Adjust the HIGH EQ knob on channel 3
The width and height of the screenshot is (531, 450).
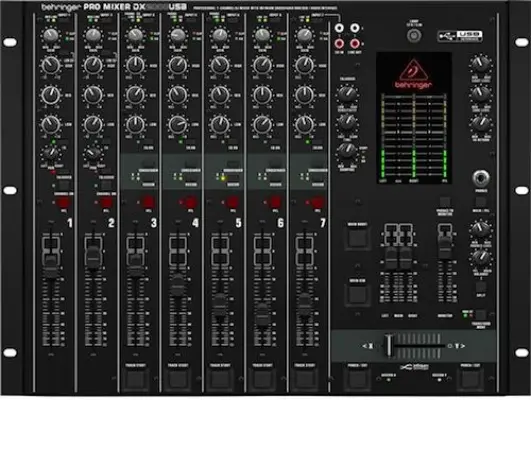135,65
